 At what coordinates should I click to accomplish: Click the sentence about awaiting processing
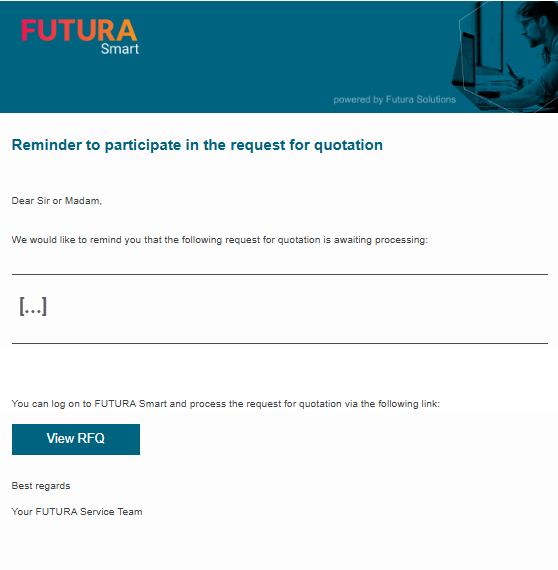click(220, 240)
